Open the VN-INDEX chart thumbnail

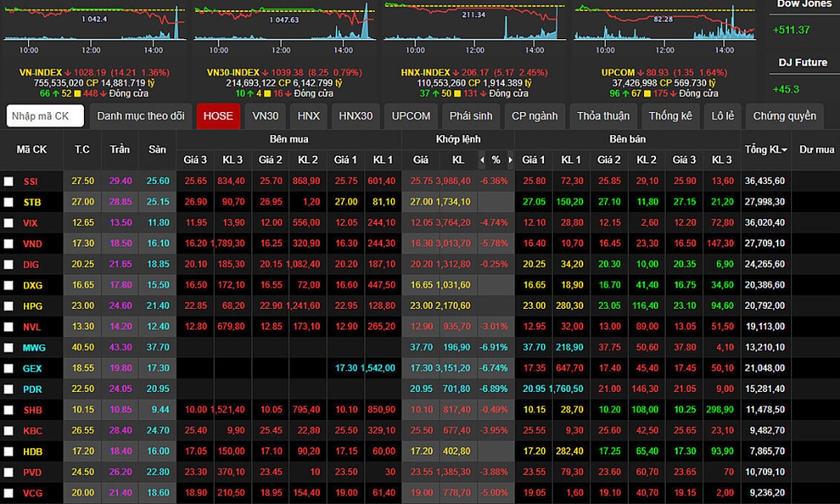point(96,24)
